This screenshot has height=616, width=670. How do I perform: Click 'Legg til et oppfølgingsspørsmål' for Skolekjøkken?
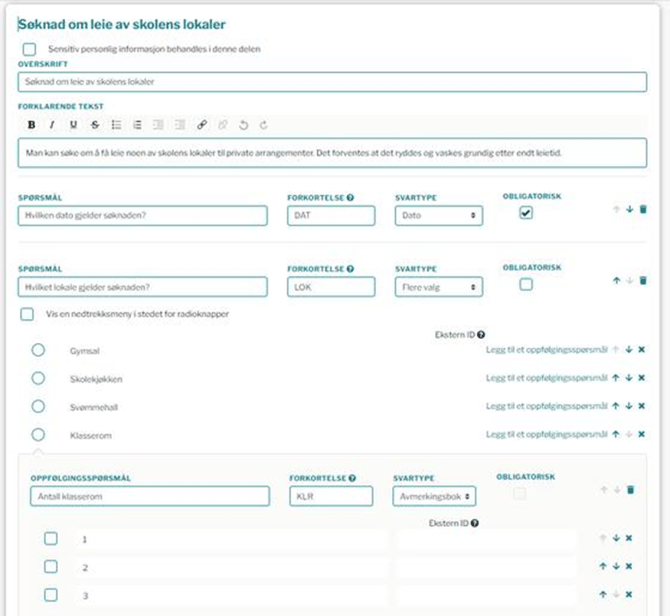coord(546,378)
